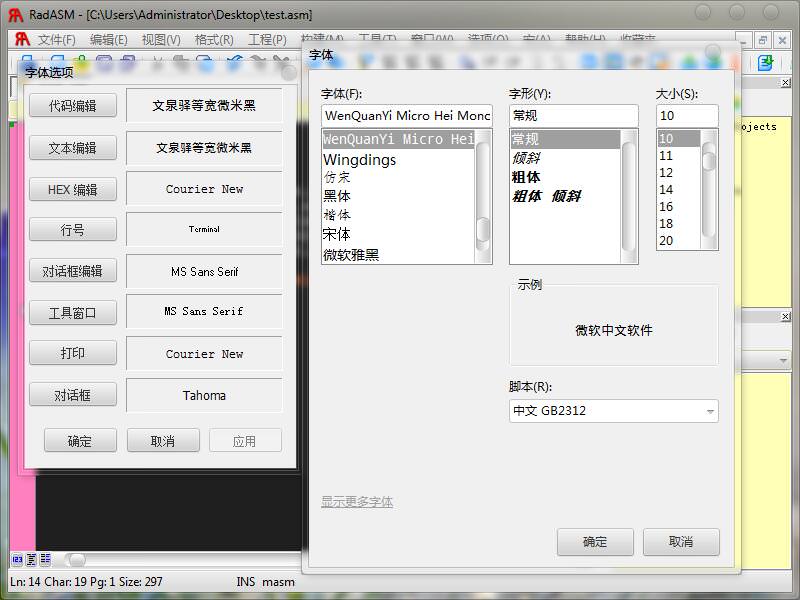Select WenQuanYi Micro Hei in font list
Viewport: 800px width, 600px height.
(x=398, y=139)
